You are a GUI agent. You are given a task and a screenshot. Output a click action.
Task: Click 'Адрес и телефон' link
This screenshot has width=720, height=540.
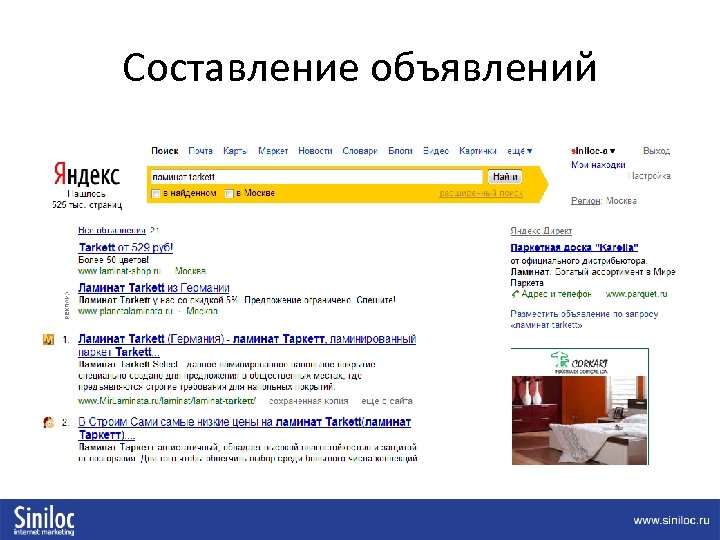tap(556, 294)
